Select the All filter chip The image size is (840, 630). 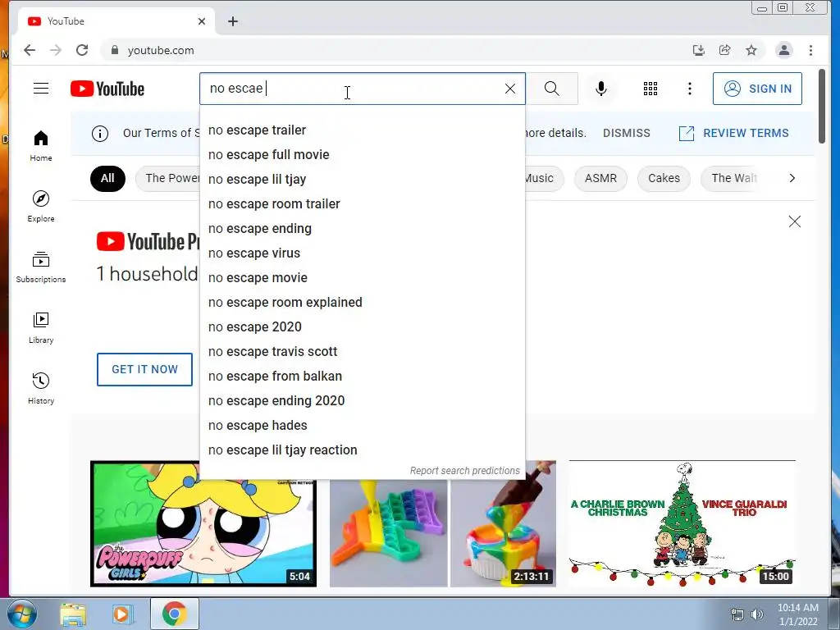(107, 178)
